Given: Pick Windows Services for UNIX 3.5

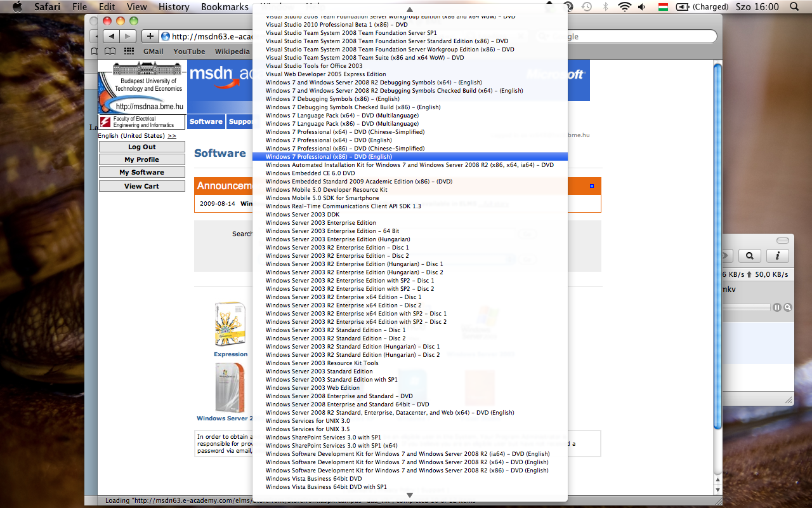Looking at the screenshot, I should [x=410, y=429].
